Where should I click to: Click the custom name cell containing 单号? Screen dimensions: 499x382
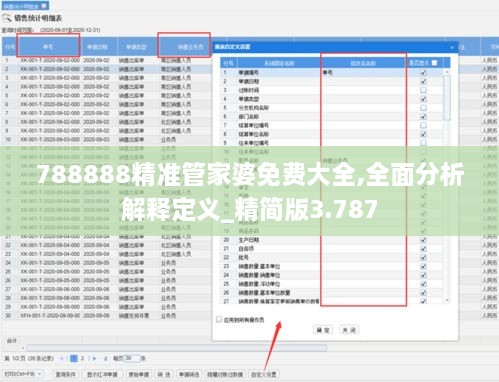(x=363, y=72)
